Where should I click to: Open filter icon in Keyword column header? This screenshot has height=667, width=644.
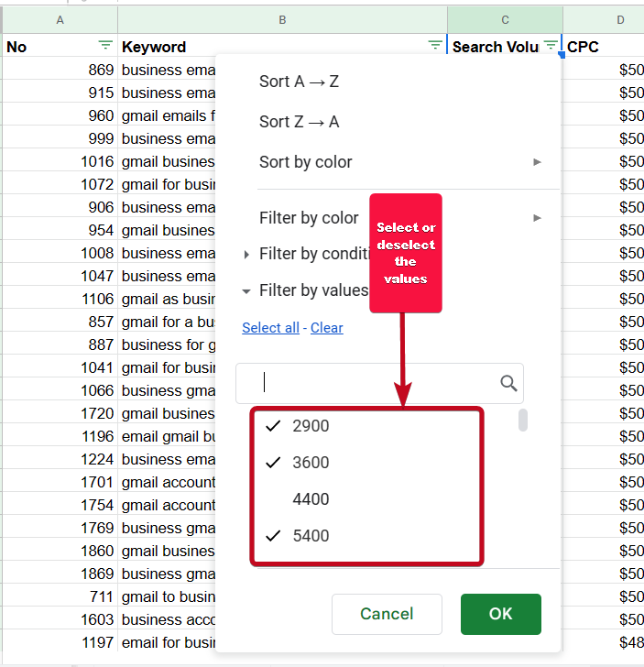point(435,45)
